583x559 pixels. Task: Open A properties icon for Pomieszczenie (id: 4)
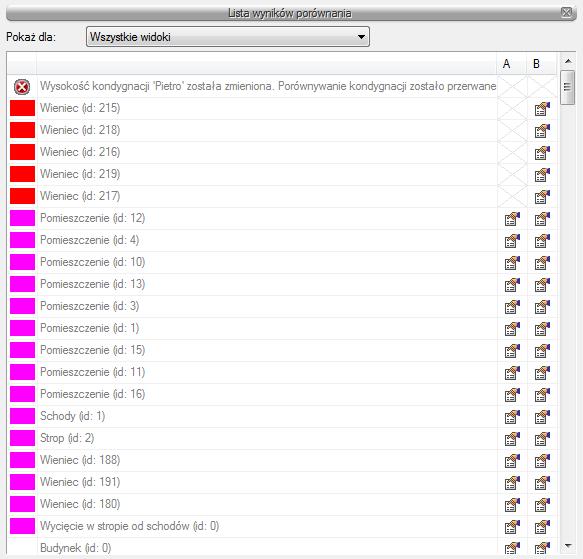[x=512, y=240]
